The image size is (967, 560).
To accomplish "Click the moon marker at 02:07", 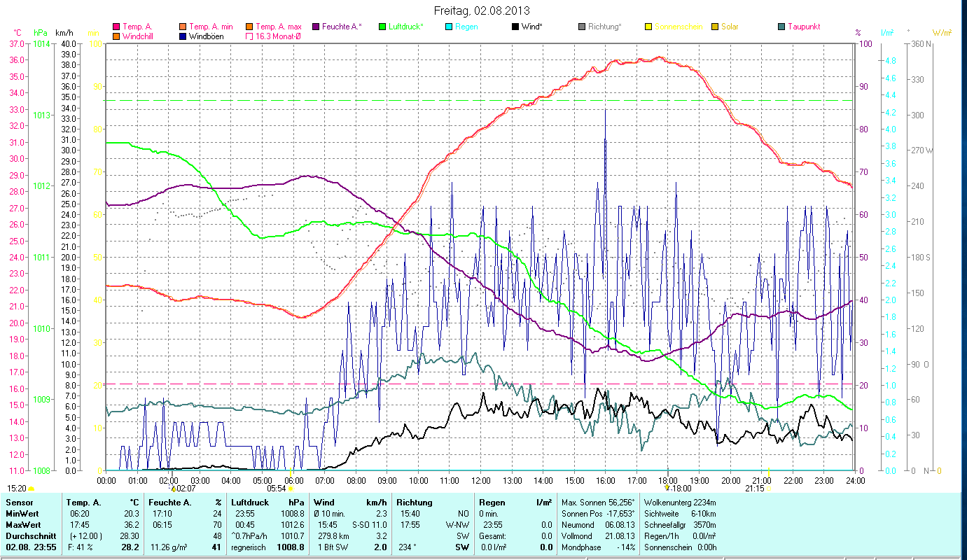I will click(x=173, y=489).
